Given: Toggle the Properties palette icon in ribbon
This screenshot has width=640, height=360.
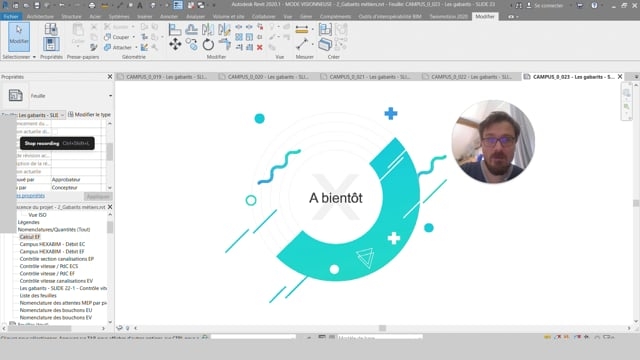Looking at the screenshot, I should (51, 44).
